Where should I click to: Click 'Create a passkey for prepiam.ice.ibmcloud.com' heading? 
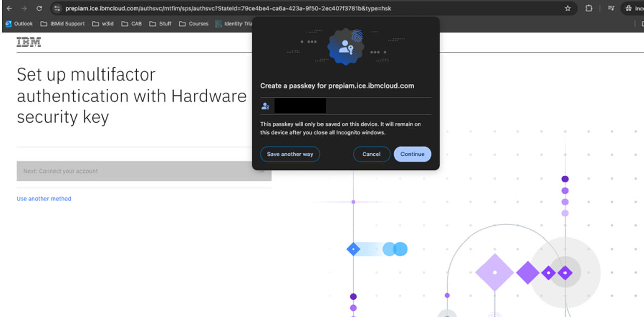[x=337, y=86]
